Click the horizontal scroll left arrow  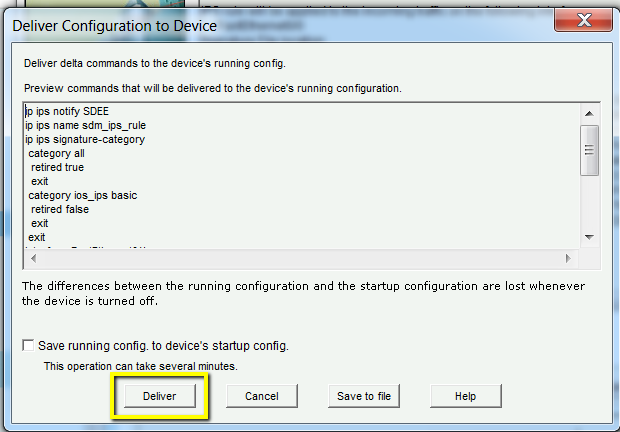(33, 258)
